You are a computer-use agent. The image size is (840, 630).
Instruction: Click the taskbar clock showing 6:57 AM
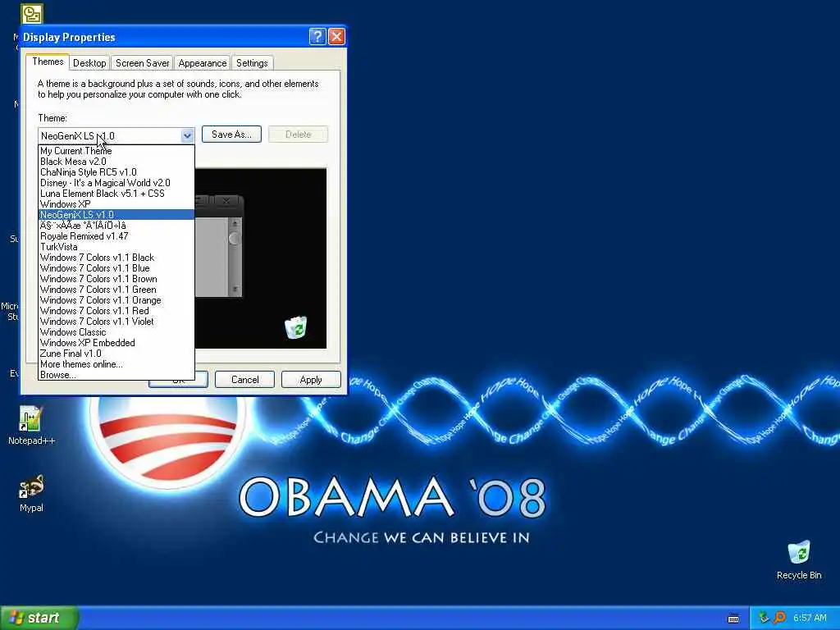pyautogui.click(x=810, y=618)
